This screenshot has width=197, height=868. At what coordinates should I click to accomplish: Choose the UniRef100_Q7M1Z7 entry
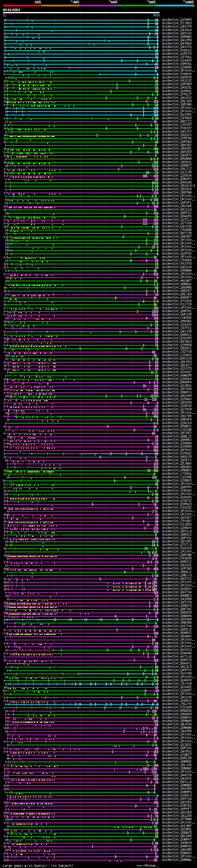(177, 94)
